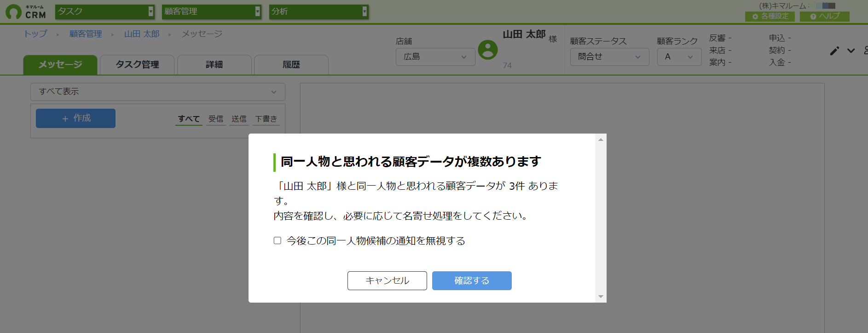Click the green customer avatar icon
This screenshot has width=868, height=333.
pos(488,50)
